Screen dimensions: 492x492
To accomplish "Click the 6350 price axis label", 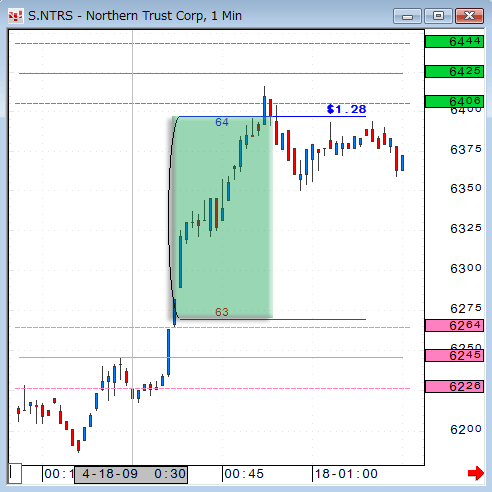I will (x=466, y=188).
